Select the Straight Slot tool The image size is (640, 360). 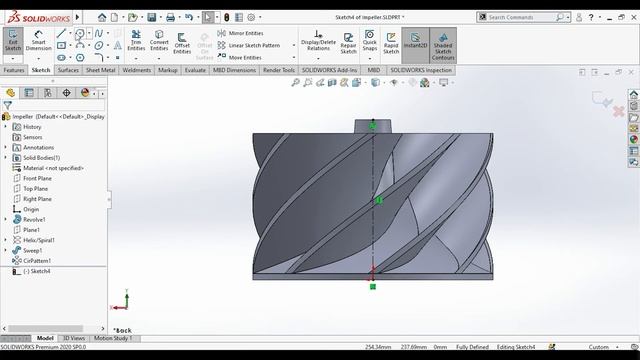61,58
